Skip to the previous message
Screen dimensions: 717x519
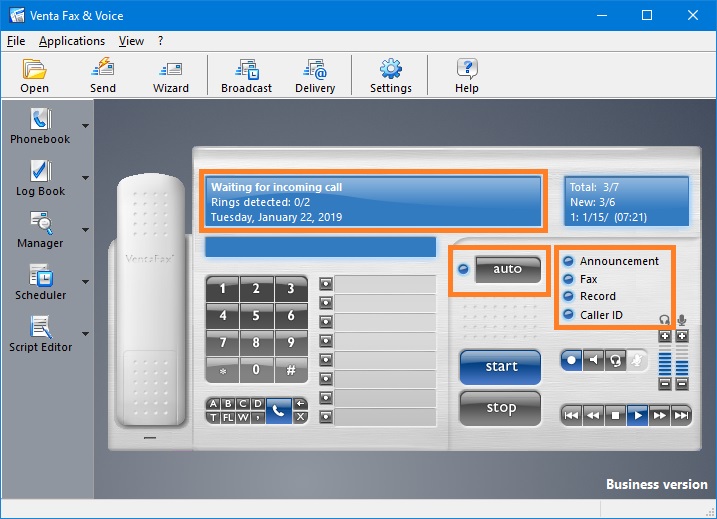572,415
